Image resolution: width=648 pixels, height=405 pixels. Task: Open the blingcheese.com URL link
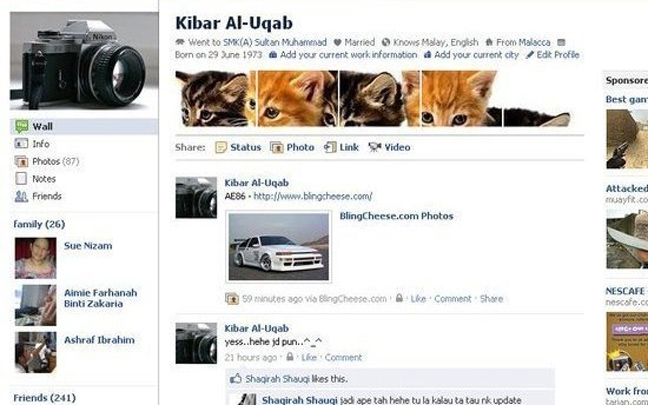click(x=313, y=196)
